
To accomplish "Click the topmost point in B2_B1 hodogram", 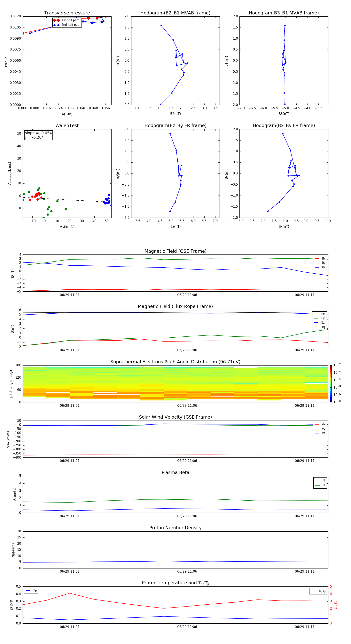I will [161, 25].
